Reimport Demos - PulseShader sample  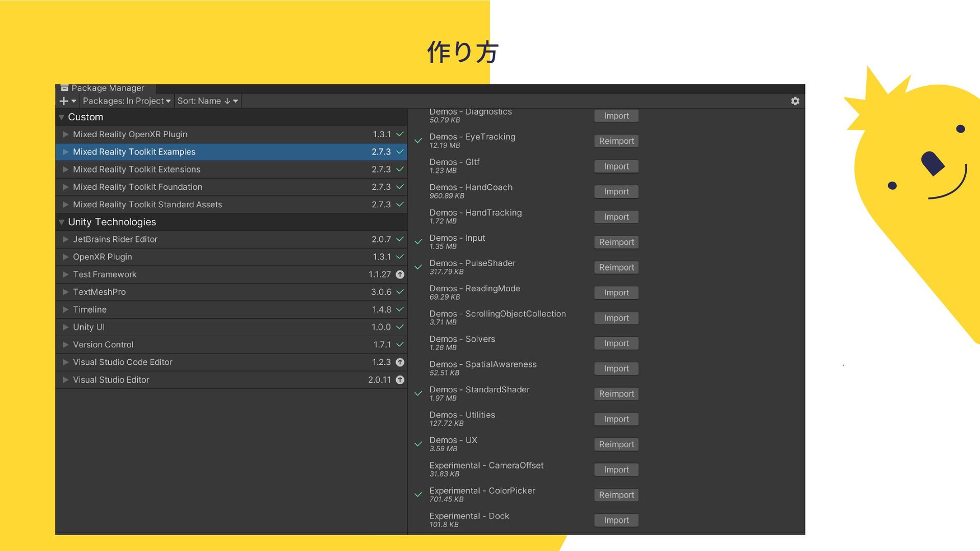[x=616, y=267]
